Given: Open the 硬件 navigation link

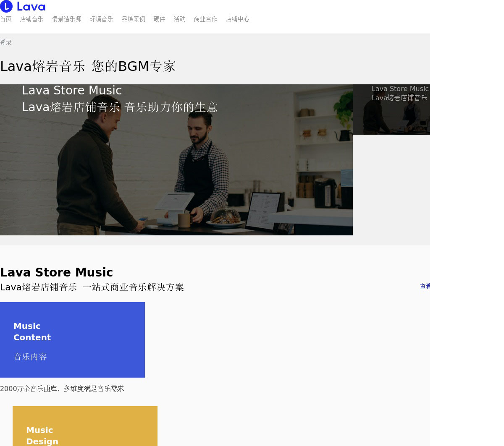Looking at the screenshot, I should click(160, 19).
